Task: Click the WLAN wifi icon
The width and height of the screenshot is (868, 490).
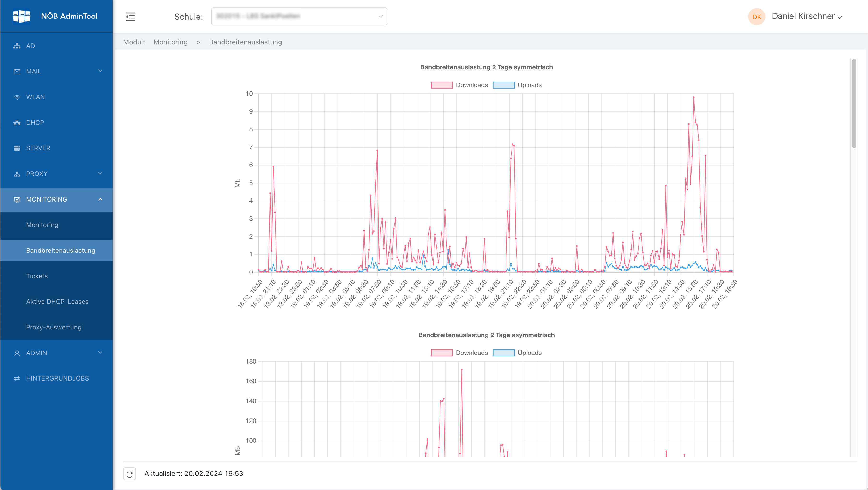Action: pos(17,97)
